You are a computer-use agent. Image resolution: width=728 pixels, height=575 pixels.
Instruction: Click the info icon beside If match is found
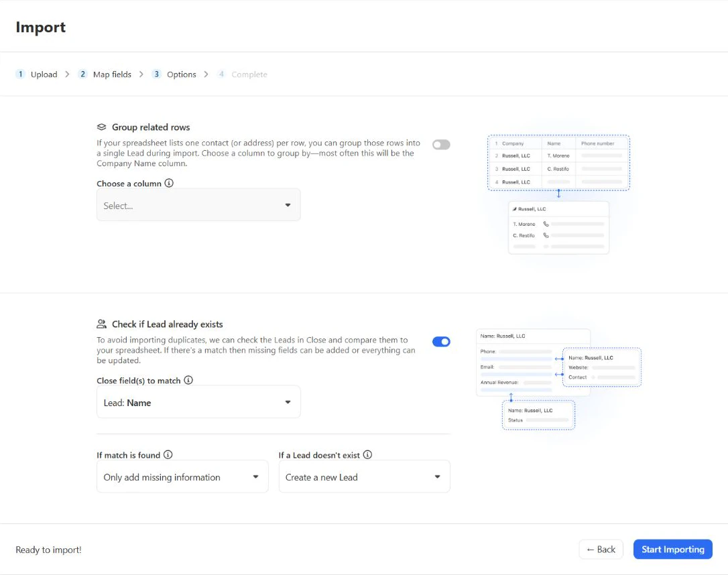(168, 455)
